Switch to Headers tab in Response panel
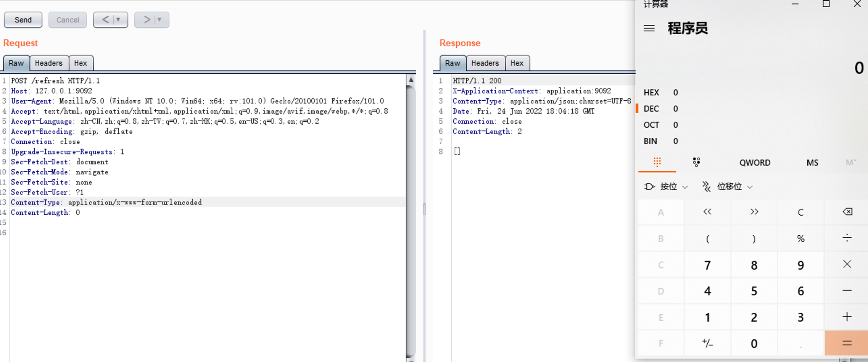This screenshot has width=868, height=362. tap(485, 63)
